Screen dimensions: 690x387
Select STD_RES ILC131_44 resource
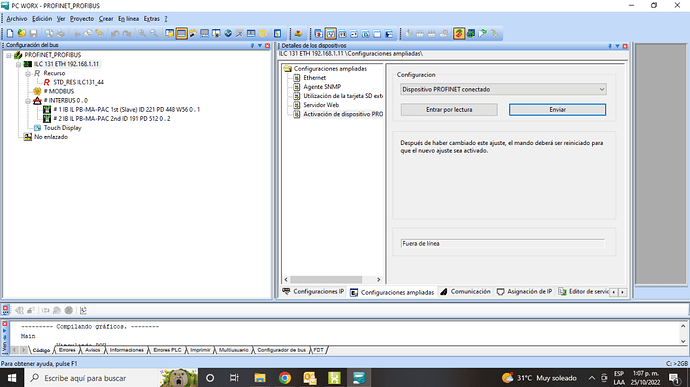[x=78, y=82]
